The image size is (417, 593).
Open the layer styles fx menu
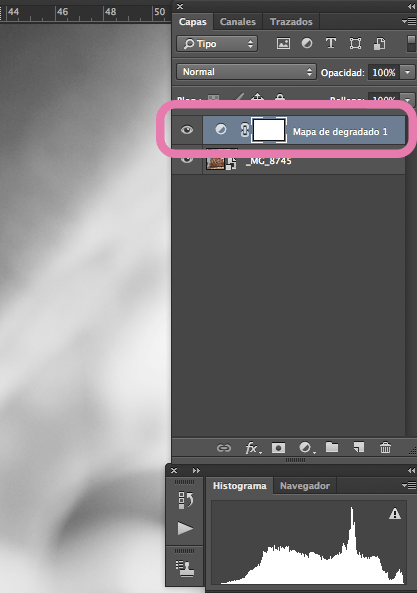[x=252, y=448]
